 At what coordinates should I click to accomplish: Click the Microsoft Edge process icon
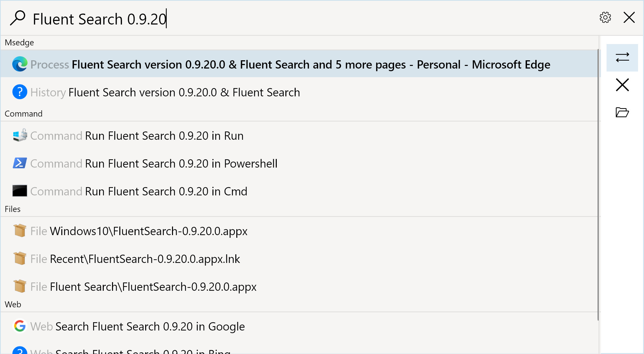(x=20, y=64)
